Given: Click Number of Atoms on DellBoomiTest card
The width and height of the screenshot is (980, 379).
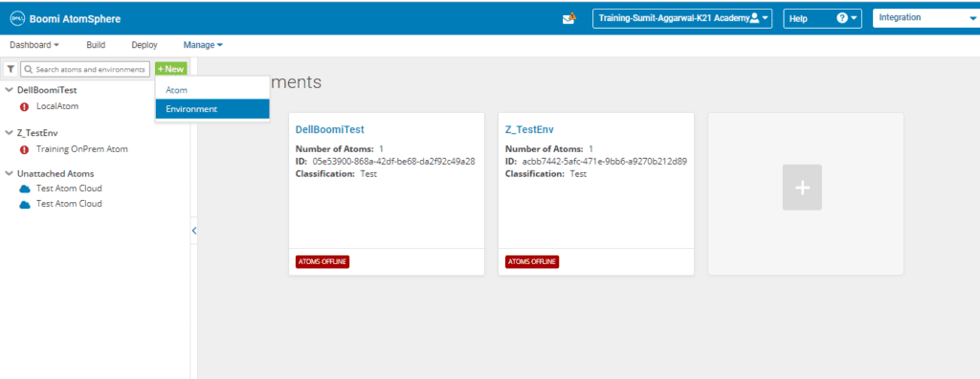Looking at the screenshot, I should coord(340,149).
